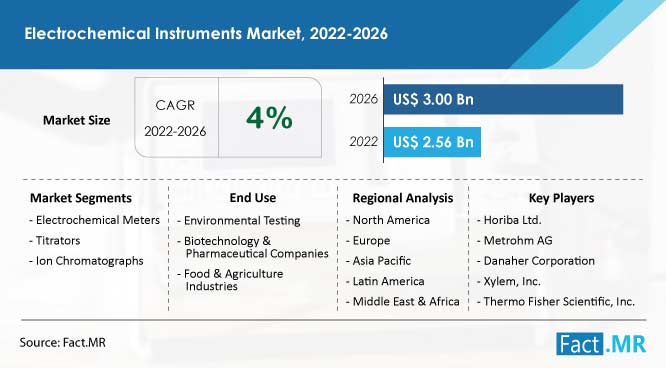Screen dimensions: 666x368
Task: Select the 2026 US$ 3.00 Bn bar
Action: click(503, 99)
